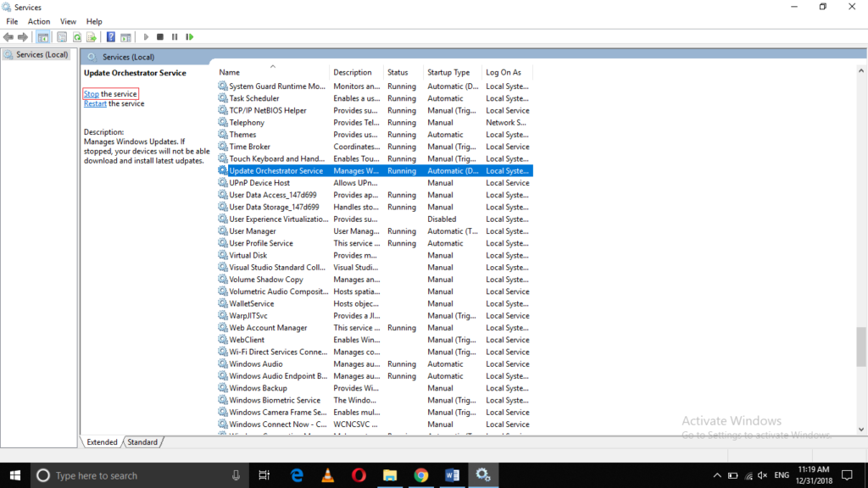Click the volume muted tray icon
Viewport: 868px width, 488px height.
[762, 475]
